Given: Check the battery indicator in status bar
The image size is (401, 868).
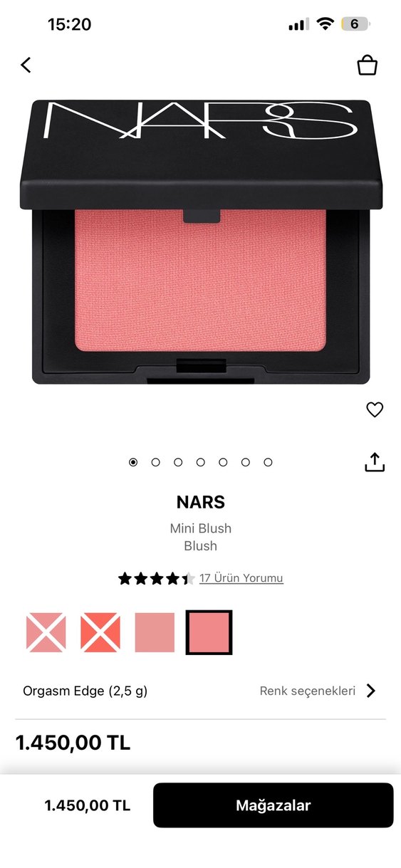Looking at the screenshot, I should pyautogui.click(x=356, y=24).
